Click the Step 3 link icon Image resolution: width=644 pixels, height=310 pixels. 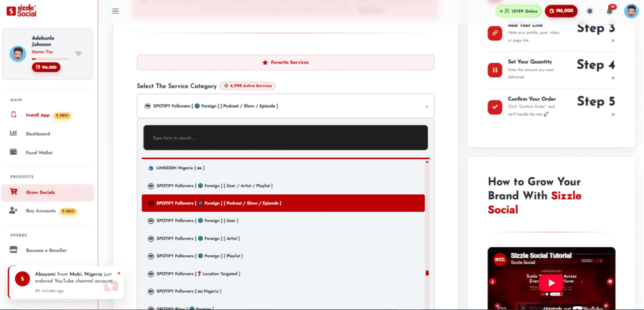click(495, 33)
